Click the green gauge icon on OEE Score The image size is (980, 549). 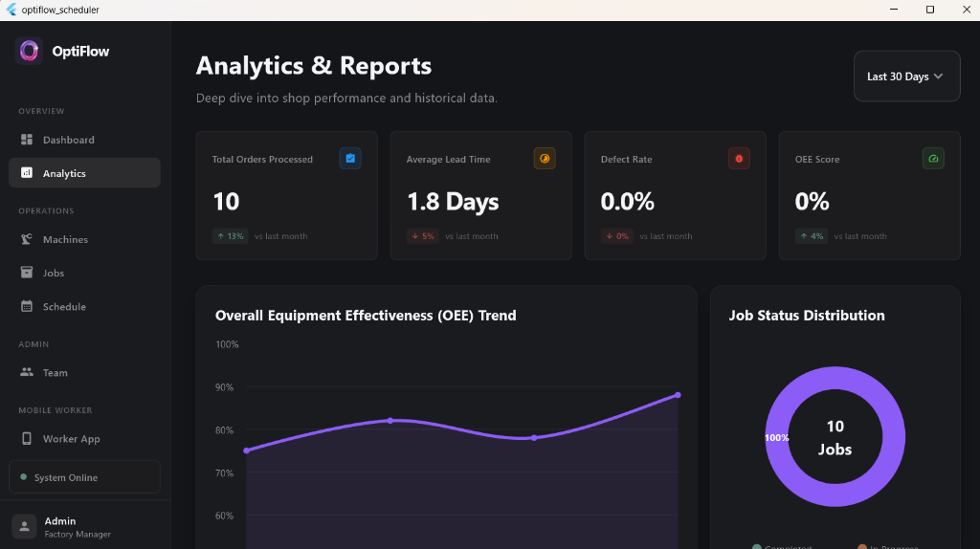(933, 158)
